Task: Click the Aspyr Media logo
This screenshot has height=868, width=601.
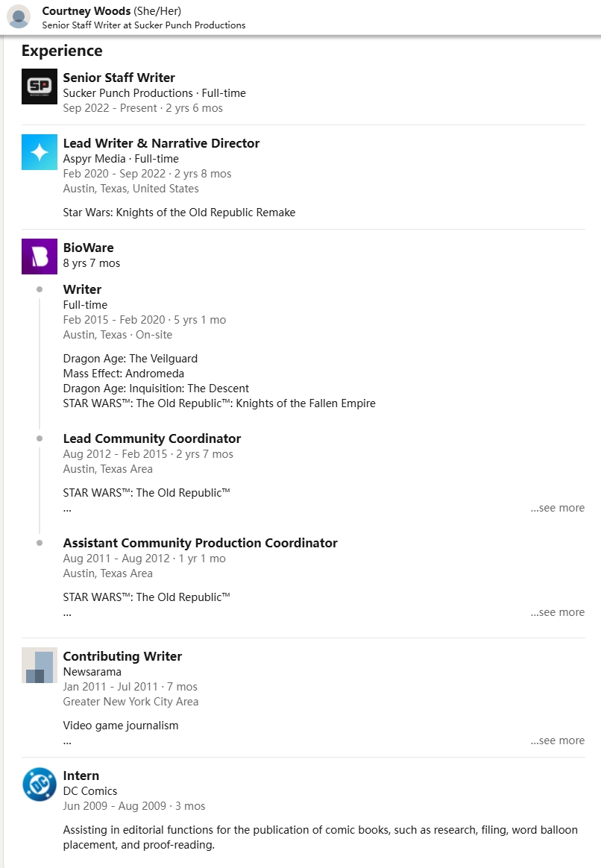Action: click(40, 152)
